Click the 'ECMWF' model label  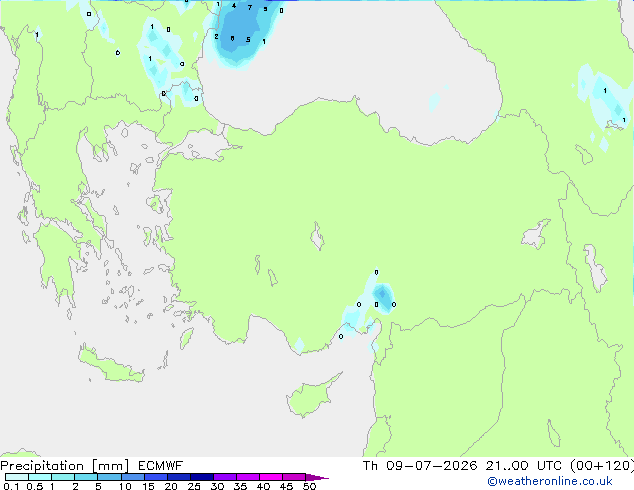click(x=161, y=466)
